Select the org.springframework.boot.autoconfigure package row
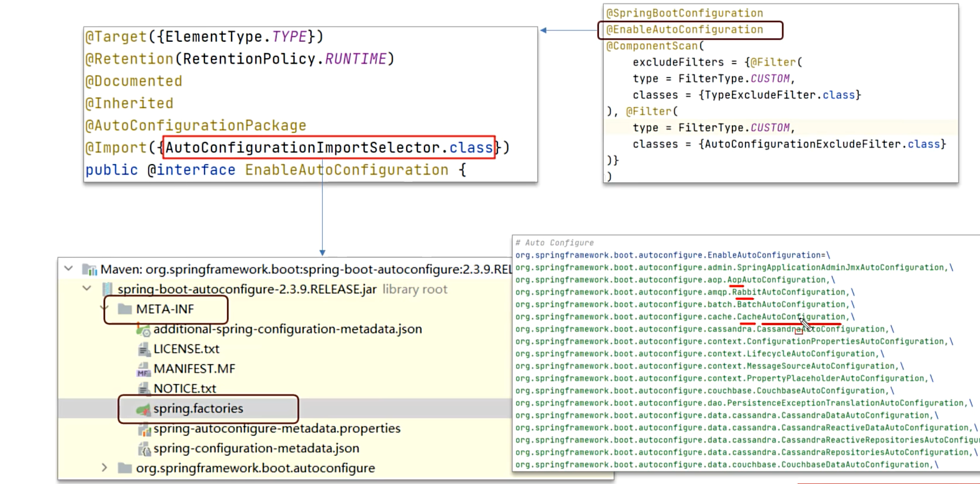 pos(255,468)
